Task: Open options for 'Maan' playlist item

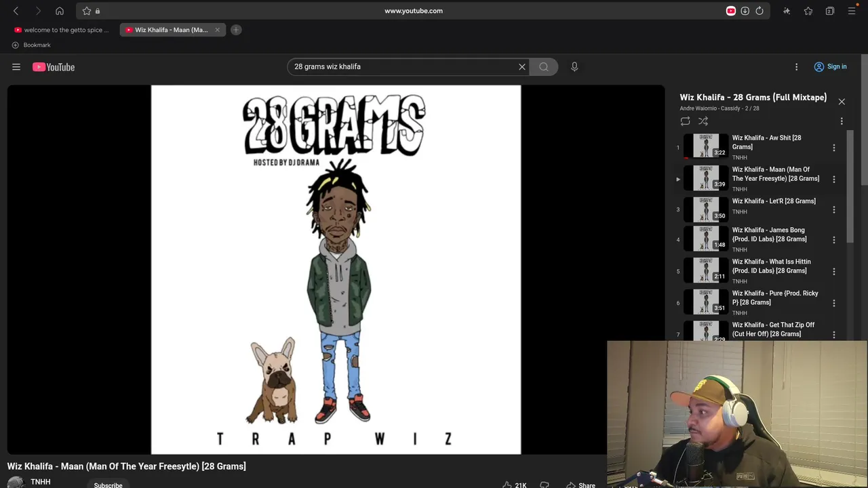Action: point(834,180)
